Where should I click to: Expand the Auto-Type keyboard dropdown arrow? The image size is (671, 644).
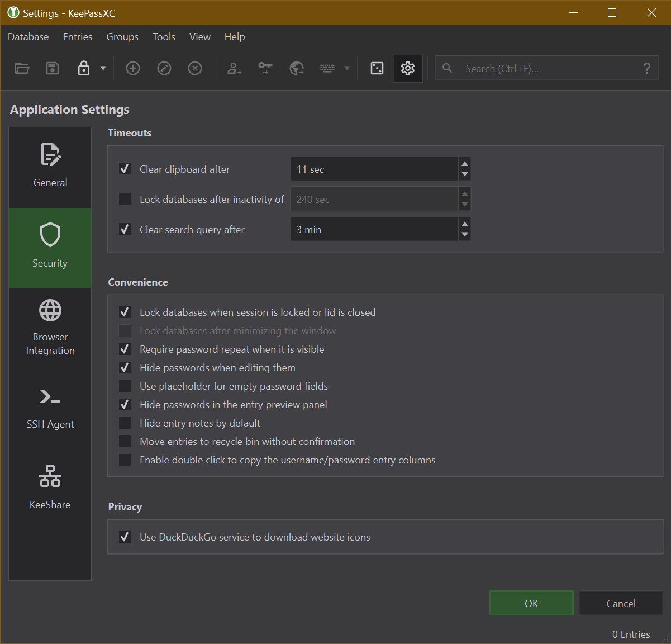347,68
